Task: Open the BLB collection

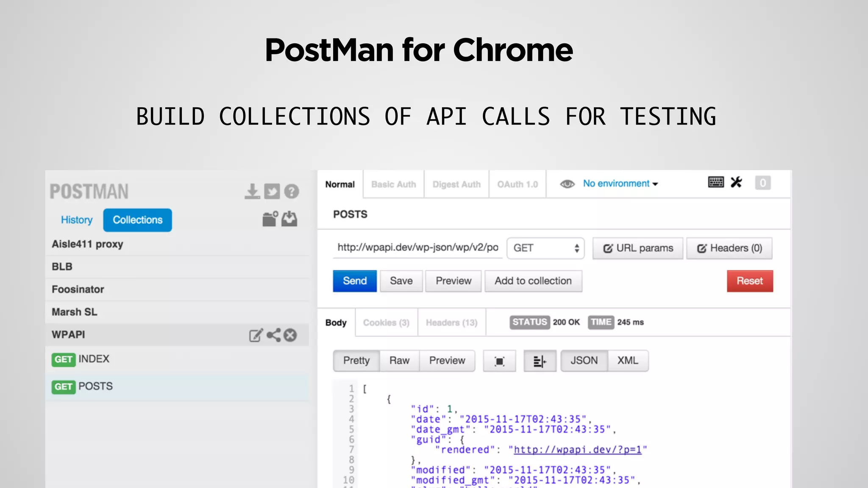Action: click(177, 267)
